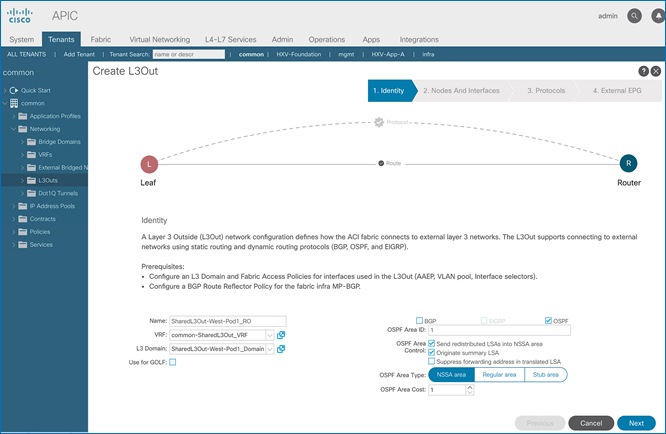The image size is (666, 434).
Task: Enable the Use for GOLF checkbox
Action: 172,362
